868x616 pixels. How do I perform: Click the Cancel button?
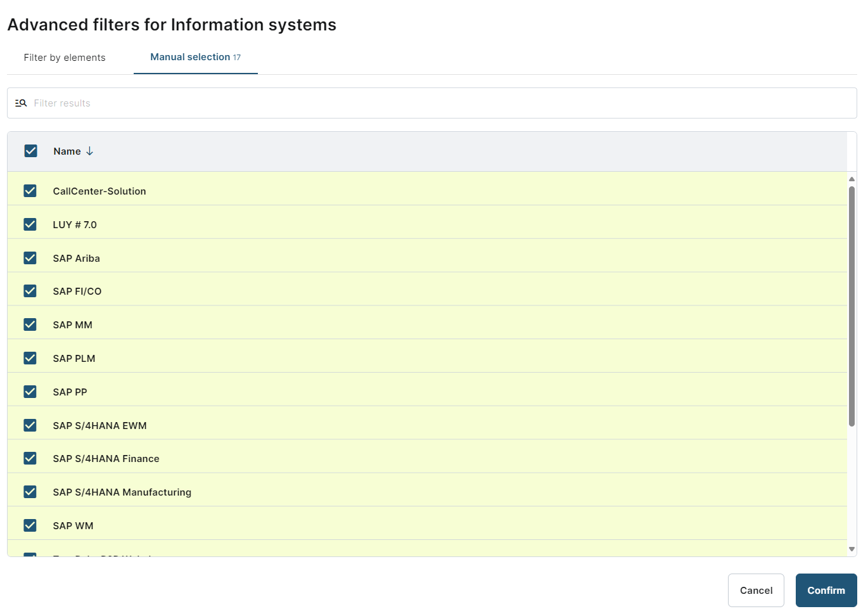coord(756,591)
